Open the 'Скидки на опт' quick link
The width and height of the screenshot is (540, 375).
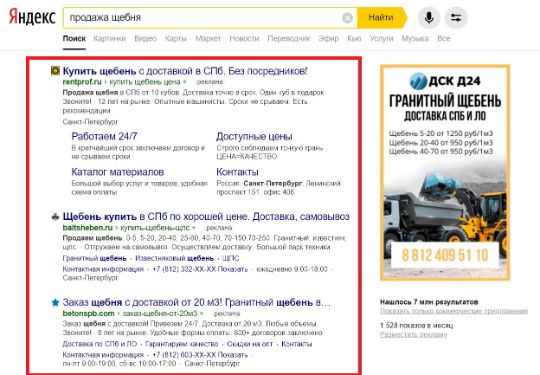coord(250,344)
